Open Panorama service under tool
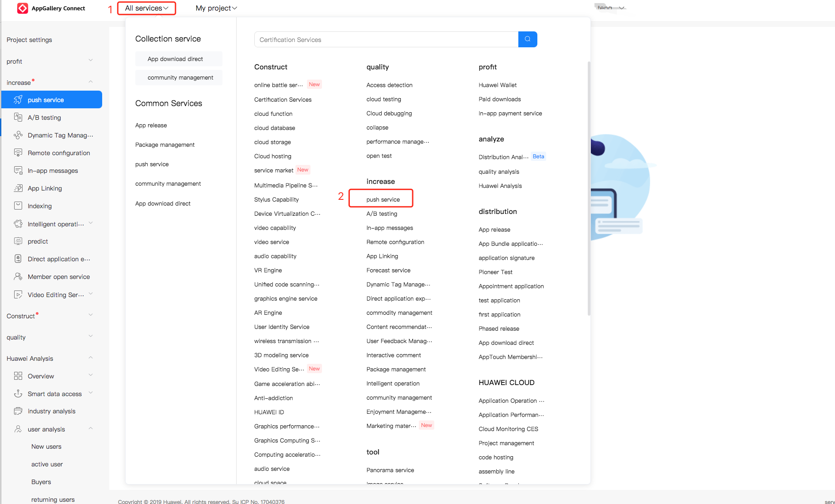The image size is (835, 504). pyautogui.click(x=390, y=470)
